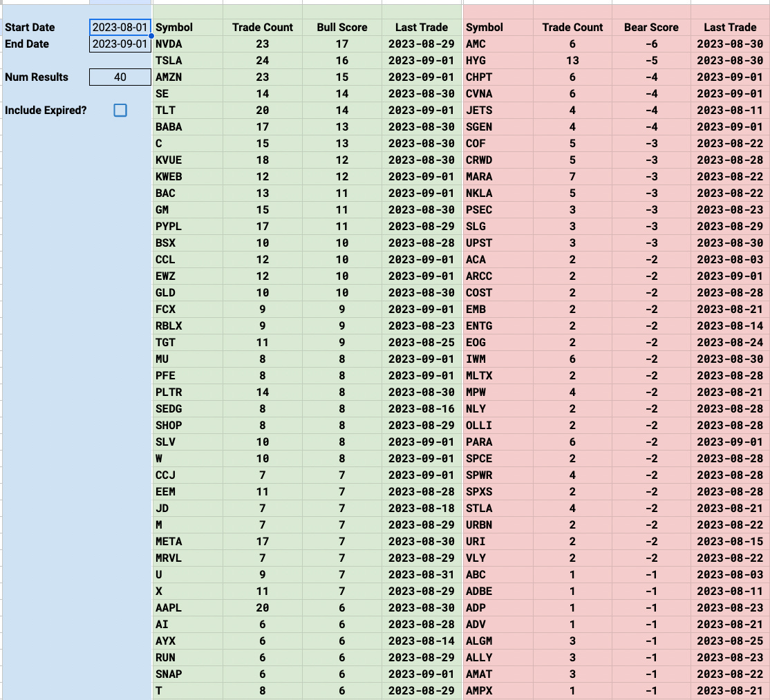The image size is (770, 700).
Task: Select URI last trade date 2023-08-15
Action: click(x=730, y=542)
